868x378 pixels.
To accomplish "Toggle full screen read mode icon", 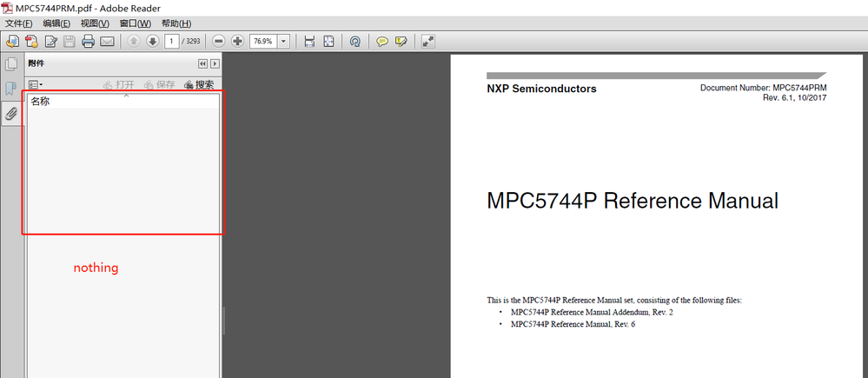I will point(427,41).
